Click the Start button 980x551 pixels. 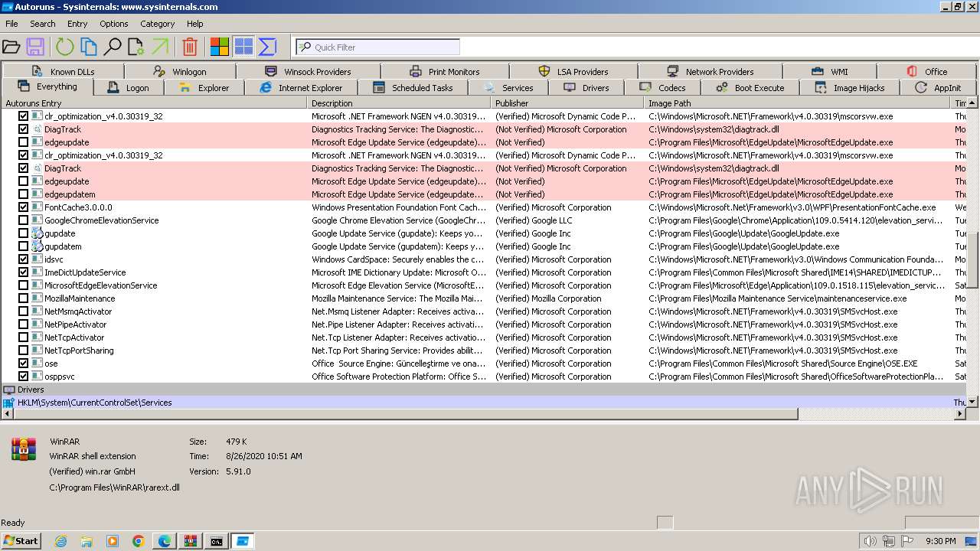[21, 541]
